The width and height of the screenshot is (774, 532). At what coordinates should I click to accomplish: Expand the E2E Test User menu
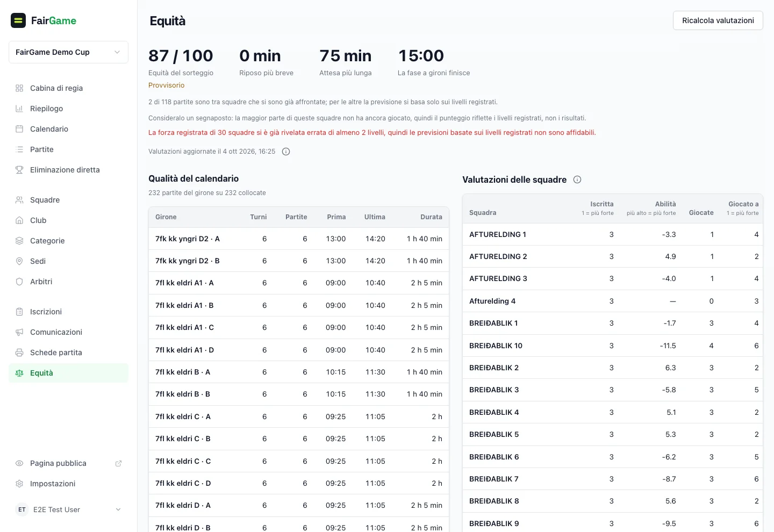point(68,509)
